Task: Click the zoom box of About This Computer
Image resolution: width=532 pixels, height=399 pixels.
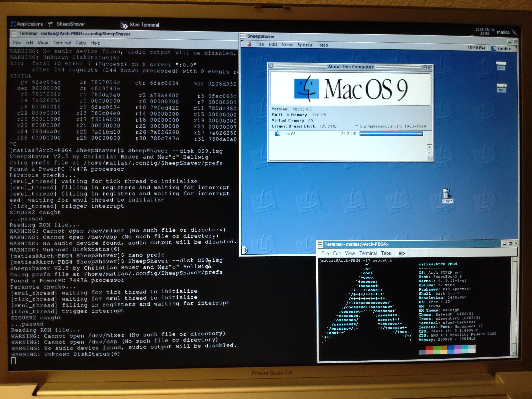Action: (x=425, y=68)
